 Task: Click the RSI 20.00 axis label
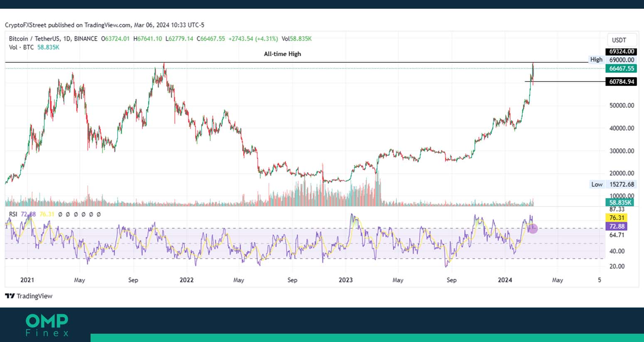point(617,266)
